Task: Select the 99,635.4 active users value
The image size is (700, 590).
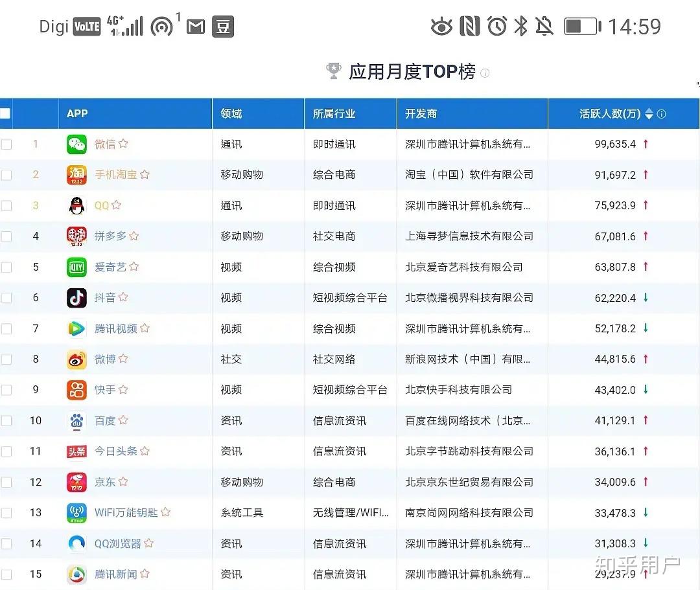Action: click(615, 144)
